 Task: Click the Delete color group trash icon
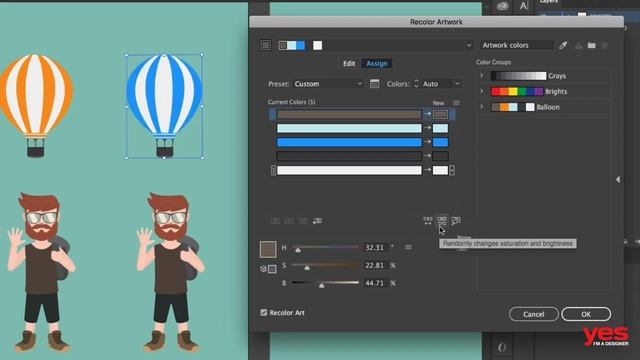[x=604, y=45]
